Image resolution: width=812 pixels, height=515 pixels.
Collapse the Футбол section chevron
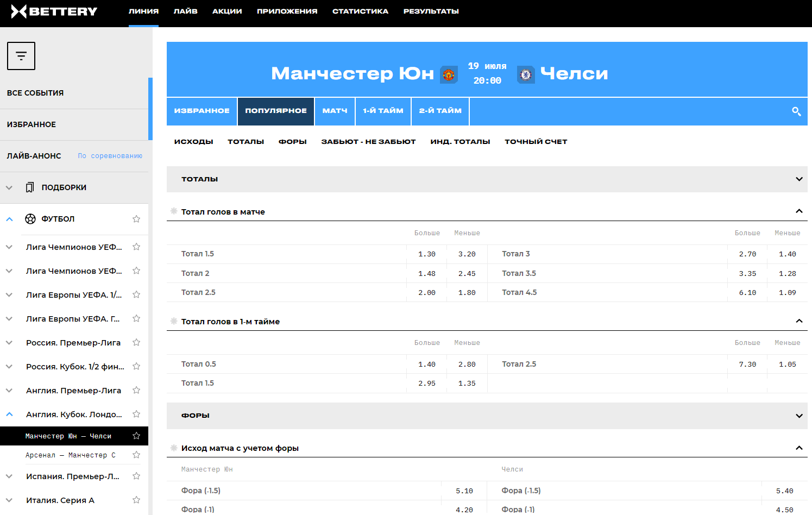tap(9, 219)
